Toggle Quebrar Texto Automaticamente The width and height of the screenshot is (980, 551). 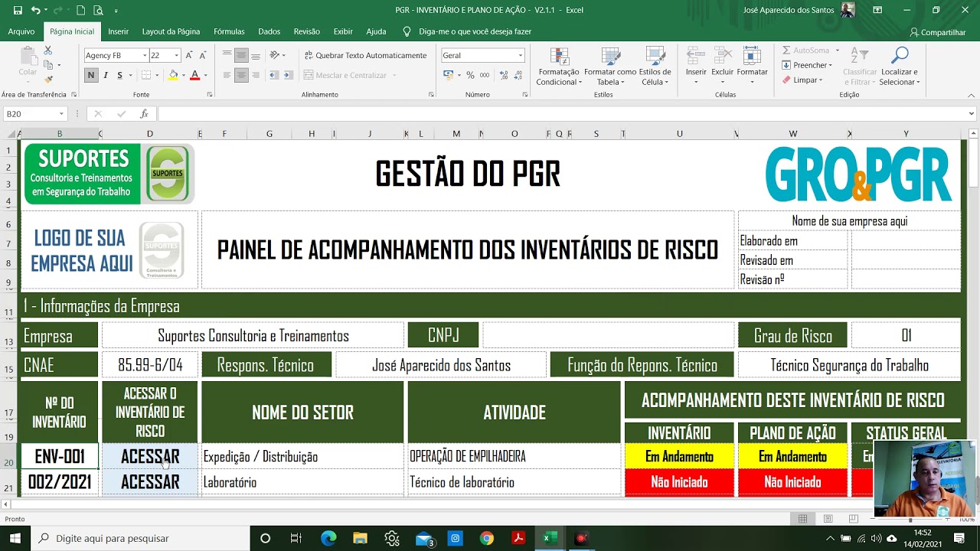pyautogui.click(x=365, y=55)
